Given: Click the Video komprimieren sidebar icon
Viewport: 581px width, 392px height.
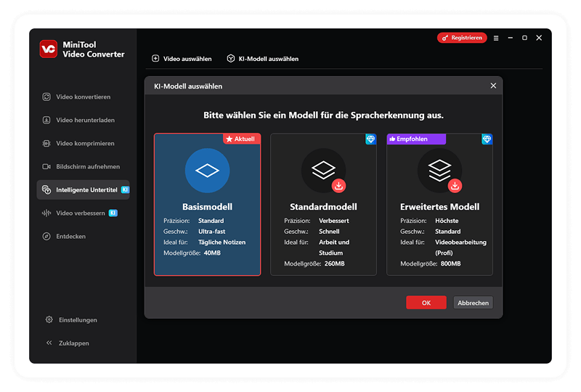Looking at the screenshot, I should [46, 144].
